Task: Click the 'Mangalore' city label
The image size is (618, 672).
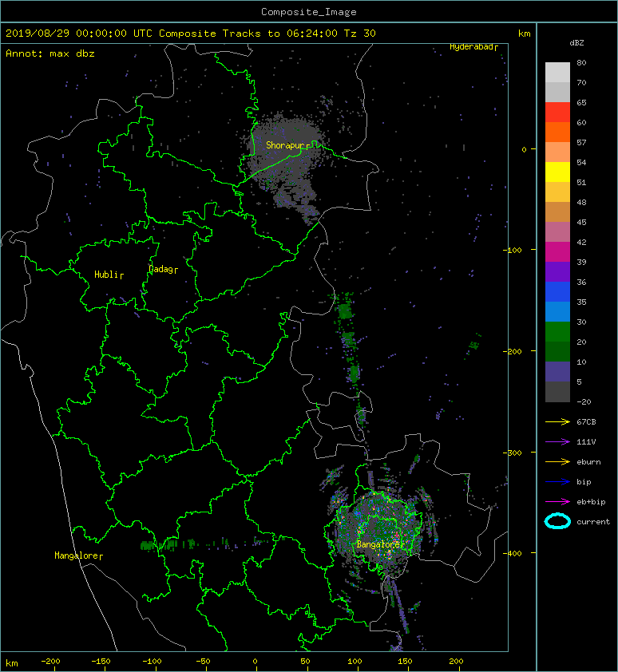Action: pos(76,555)
